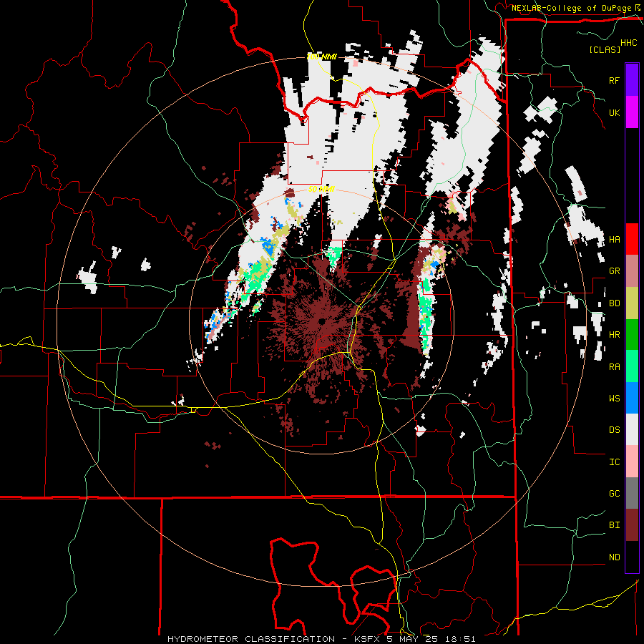Click the WS blue legend swatch
The width and height of the screenshot is (644, 644).
tap(632, 398)
